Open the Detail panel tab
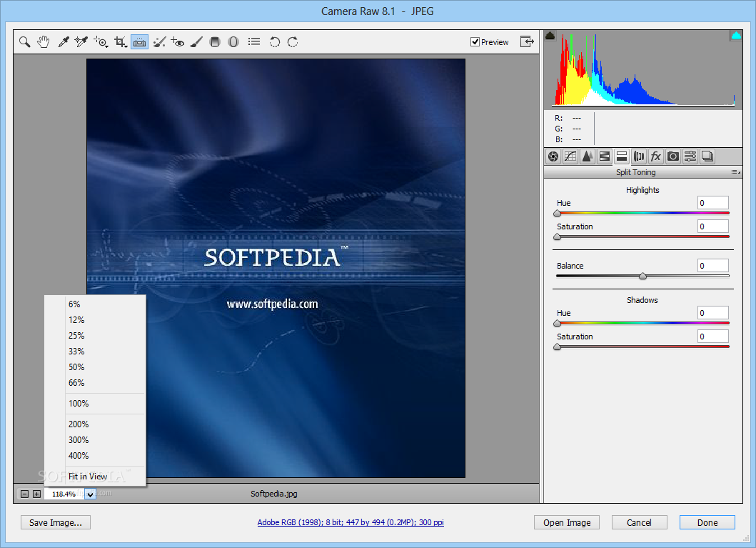This screenshot has height=548, width=756. (x=588, y=156)
